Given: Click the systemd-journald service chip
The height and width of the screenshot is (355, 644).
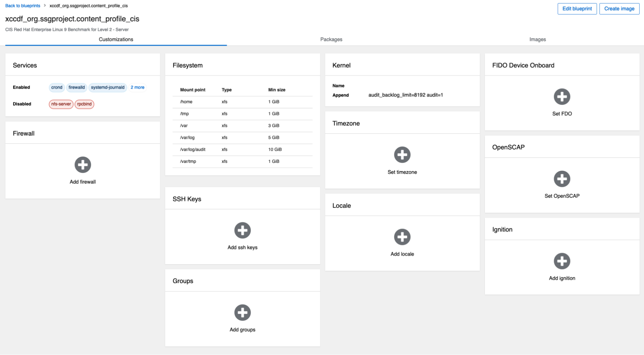Looking at the screenshot, I should (108, 87).
